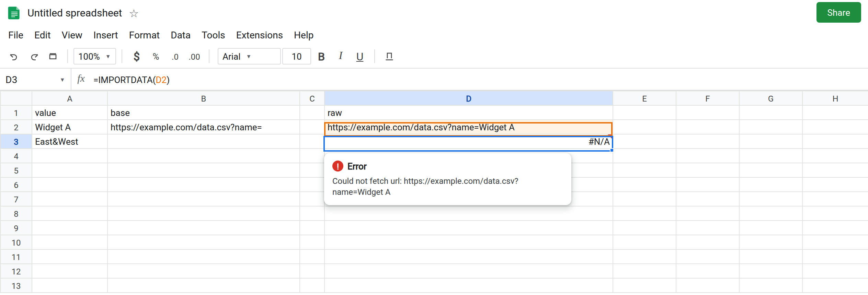The width and height of the screenshot is (868, 295).
Task: Open the Tools menu
Action: (x=213, y=35)
